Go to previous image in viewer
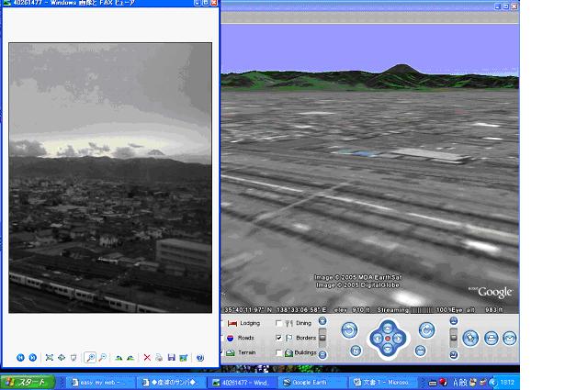 coord(21,357)
